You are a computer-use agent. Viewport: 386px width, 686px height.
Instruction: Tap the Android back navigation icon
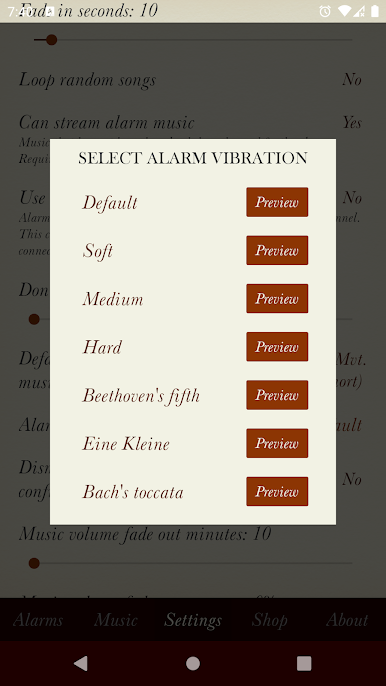tap(81, 663)
